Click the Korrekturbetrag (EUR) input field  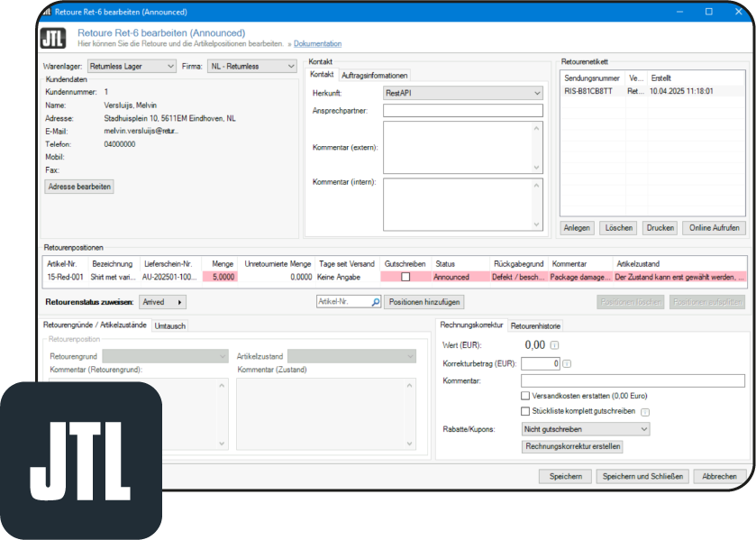point(540,363)
